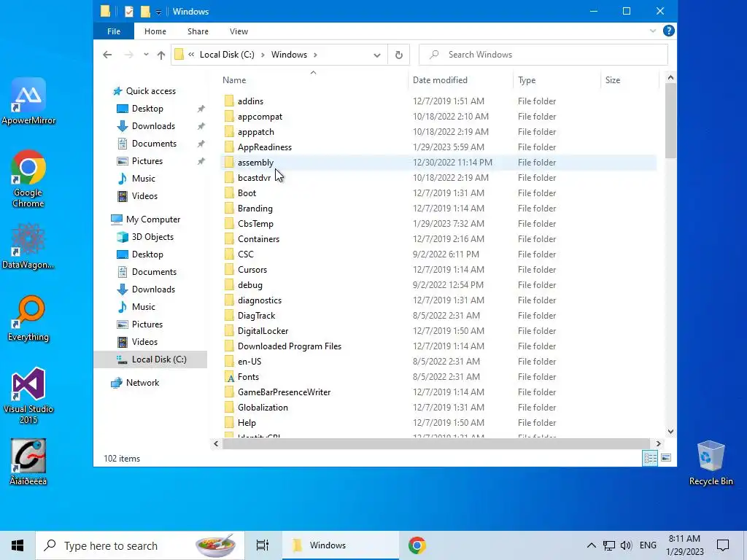
Task: Select Quick access in navigation pane
Action: 150,91
